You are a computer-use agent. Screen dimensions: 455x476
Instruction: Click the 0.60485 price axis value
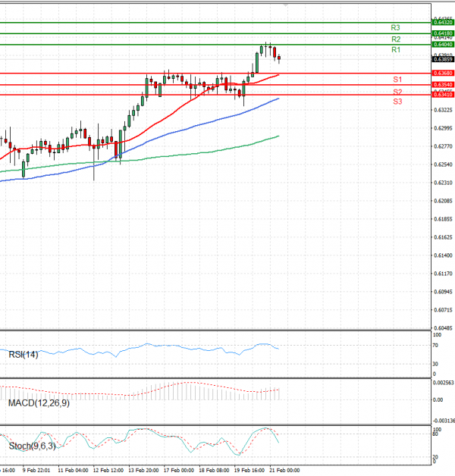443,328
